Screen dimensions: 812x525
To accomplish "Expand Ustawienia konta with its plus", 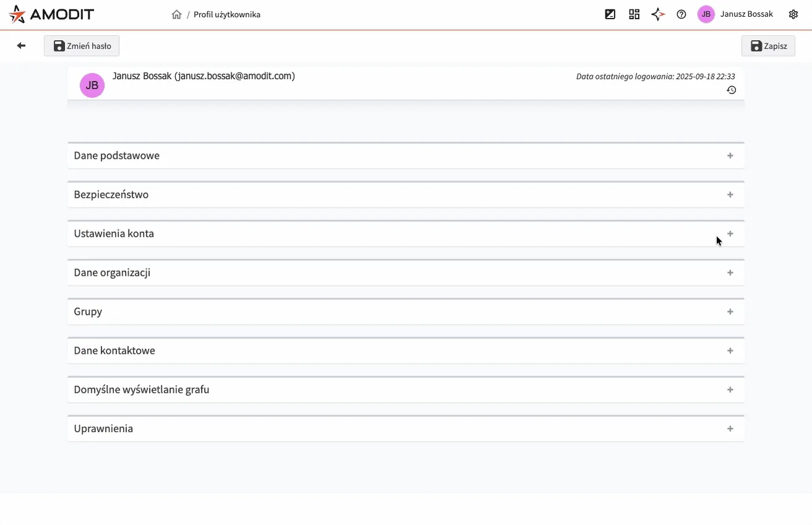I will click(x=730, y=234).
